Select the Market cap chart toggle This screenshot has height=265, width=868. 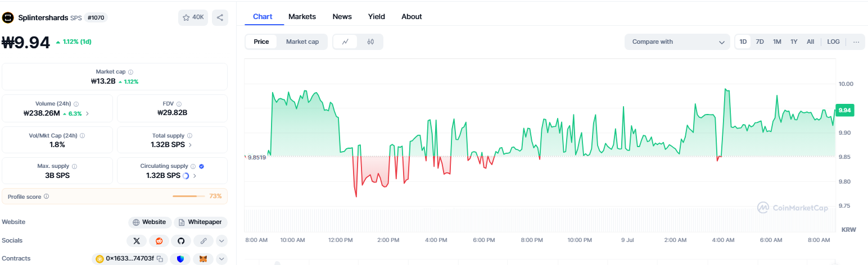(x=302, y=42)
